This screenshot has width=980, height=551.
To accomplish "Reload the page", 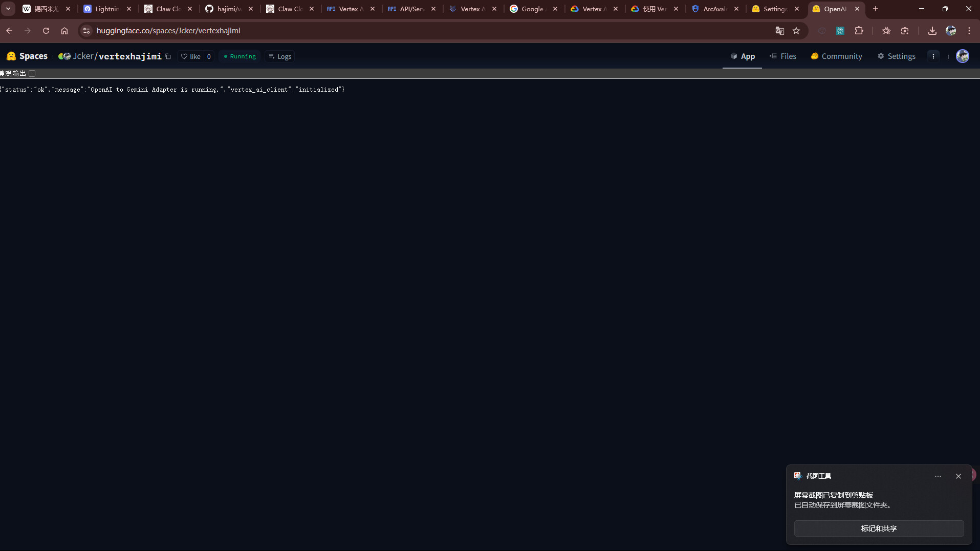I will pyautogui.click(x=46, y=31).
